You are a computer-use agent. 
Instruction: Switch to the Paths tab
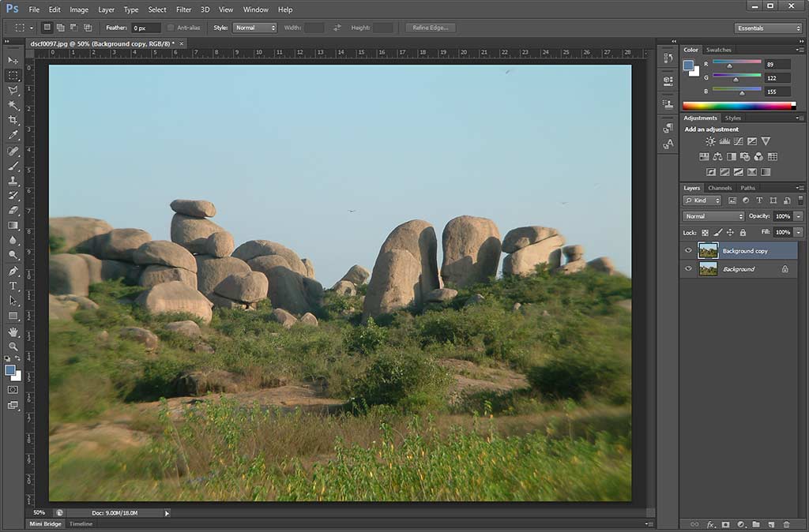coord(747,188)
